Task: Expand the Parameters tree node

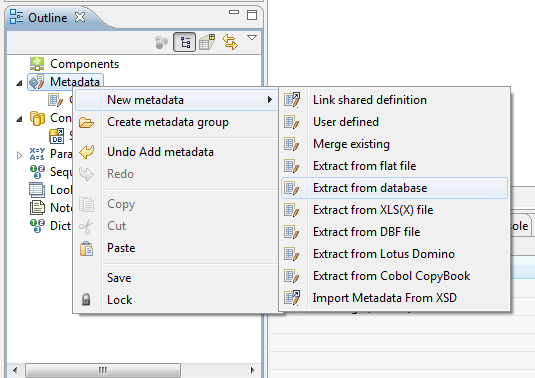Action: click(19, 156)
